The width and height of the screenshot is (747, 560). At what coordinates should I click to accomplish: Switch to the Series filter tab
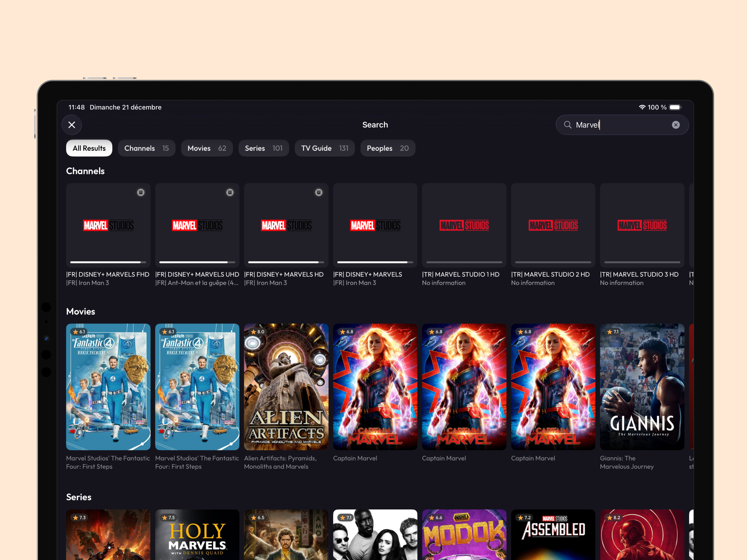263,148
